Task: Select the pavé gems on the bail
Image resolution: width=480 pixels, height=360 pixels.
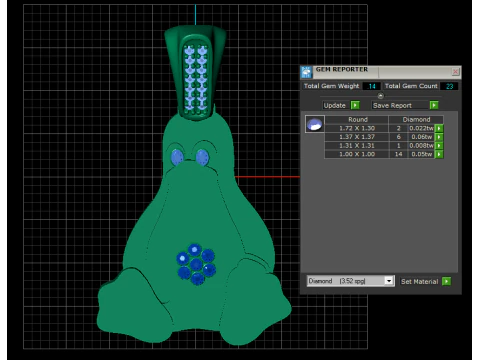Action: (x=196, y=78)
